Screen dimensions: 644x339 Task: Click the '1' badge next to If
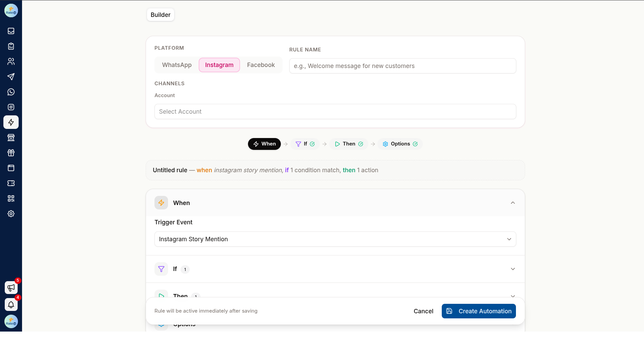pyautogui.click(x=185, y=269)
